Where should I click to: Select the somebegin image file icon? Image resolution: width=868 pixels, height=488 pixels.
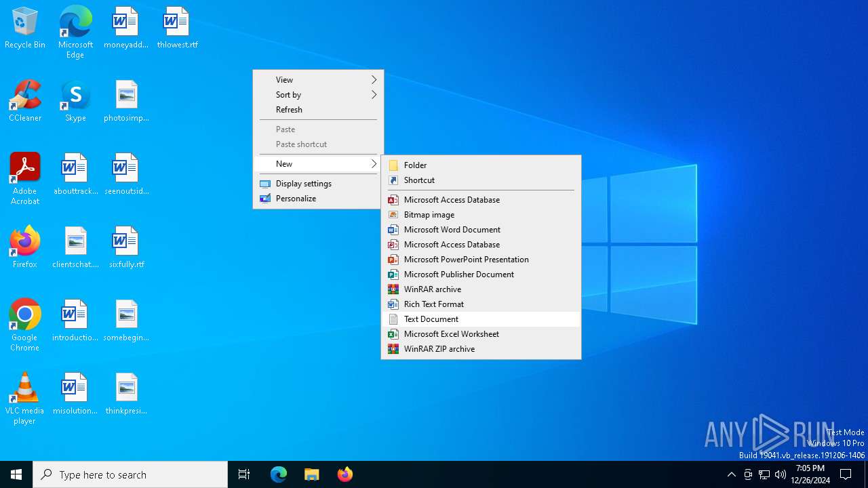pos(126,321)
